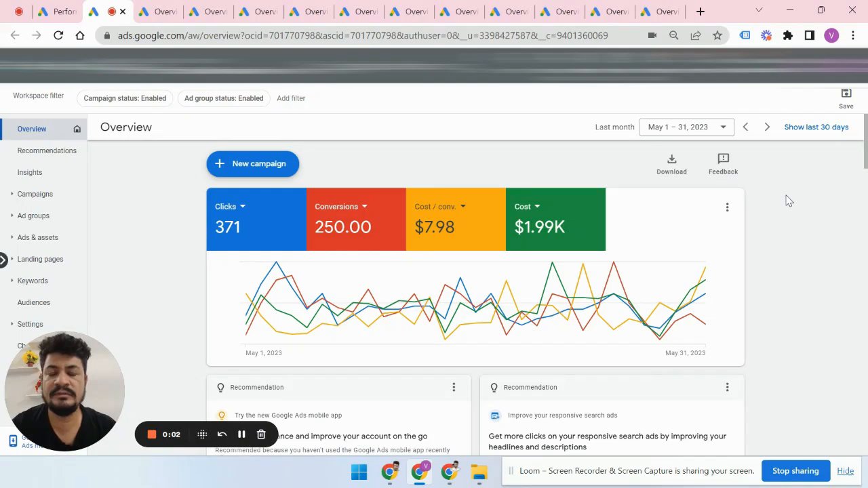868x488 pixels.
Task: Toggle the Chrome side panel
Action: click(x=810, y=35)
